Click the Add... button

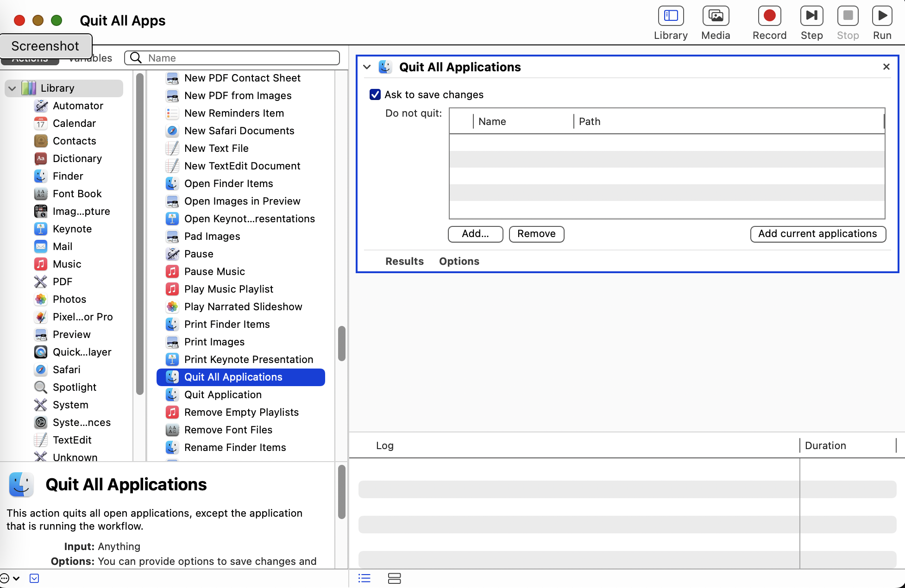tap(475, 234)
